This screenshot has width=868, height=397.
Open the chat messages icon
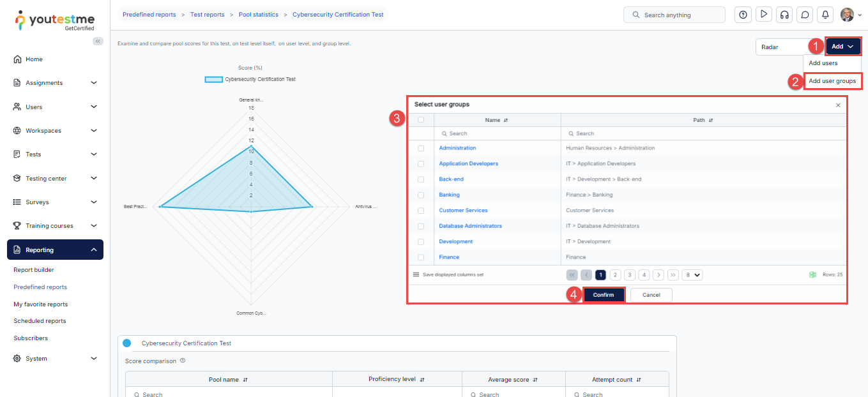(x=805, y=15)
